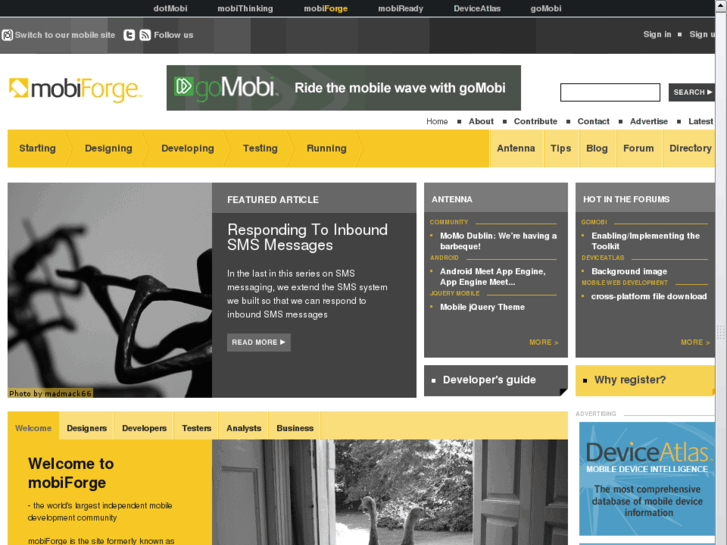Open Mobile jQuery Theme post
The height and width of the screenshot is (545, 727).
[x=482, y=307]
